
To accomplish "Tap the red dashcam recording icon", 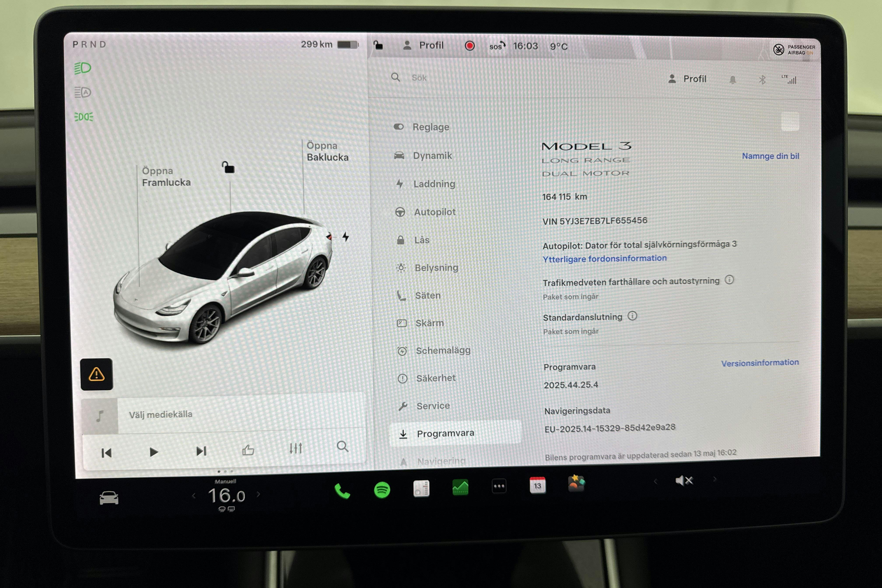I will [469, 46].
